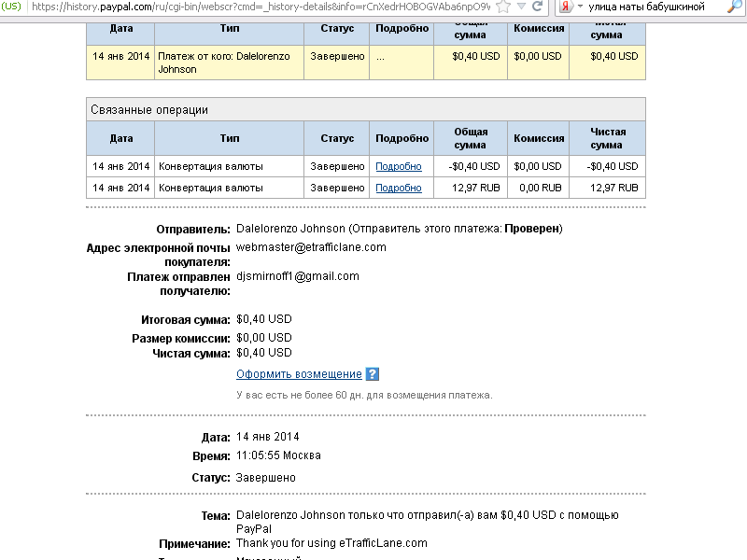Viewport: 747px width, 560px height.
Task: Click the email webmaster@etrafficlane.com
Action: click(x=311, y=247)
